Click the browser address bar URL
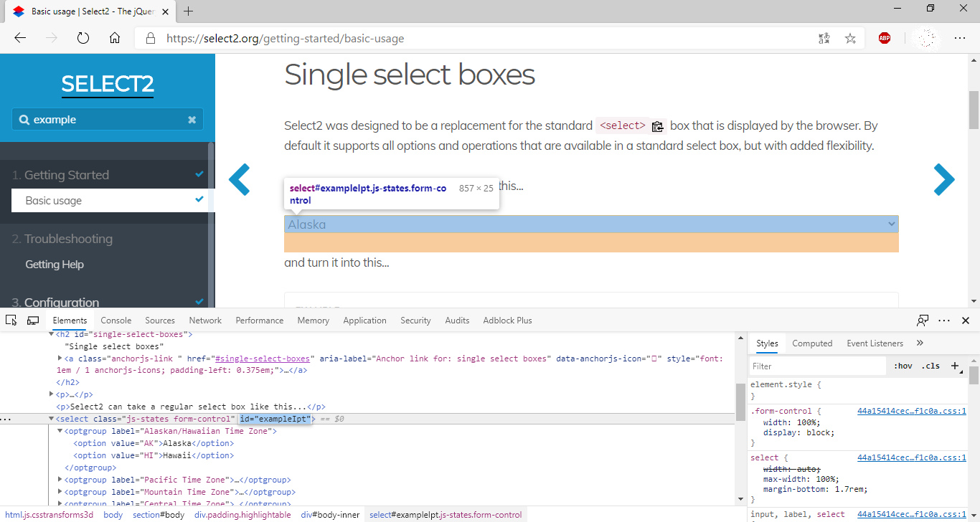 coord(285,39)
